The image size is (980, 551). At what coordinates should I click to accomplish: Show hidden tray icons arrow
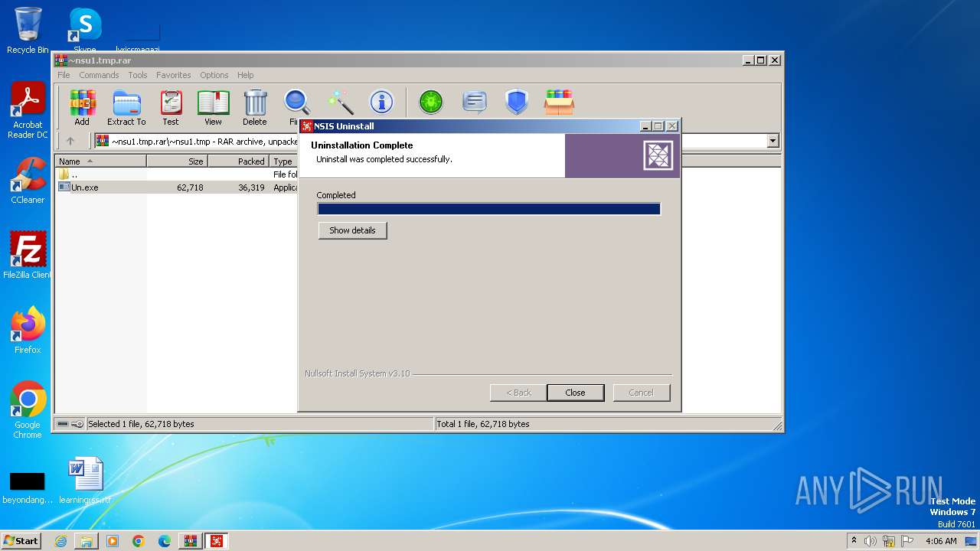tap(854, 541)
